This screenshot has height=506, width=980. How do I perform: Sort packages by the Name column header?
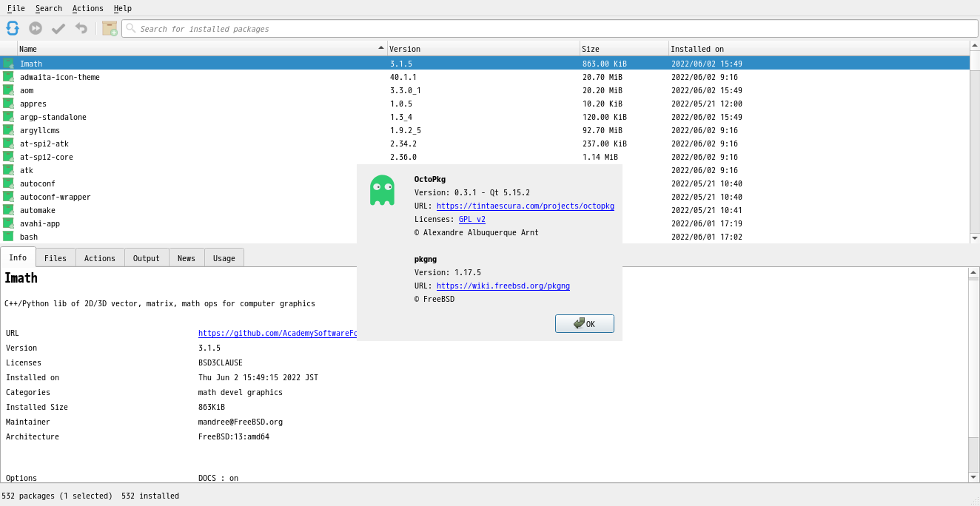202,49
